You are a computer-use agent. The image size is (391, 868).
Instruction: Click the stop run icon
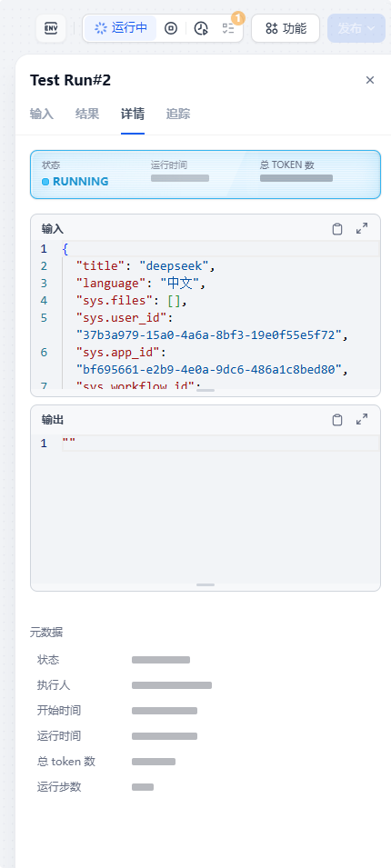[x=171, y=28]
